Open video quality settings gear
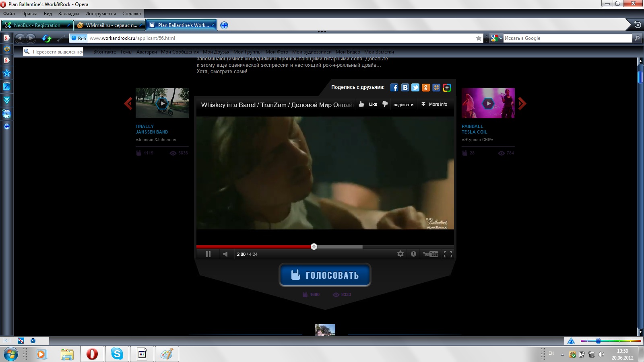Image resolution: width=644 pixels, height=362 pixels. point(400,254)
